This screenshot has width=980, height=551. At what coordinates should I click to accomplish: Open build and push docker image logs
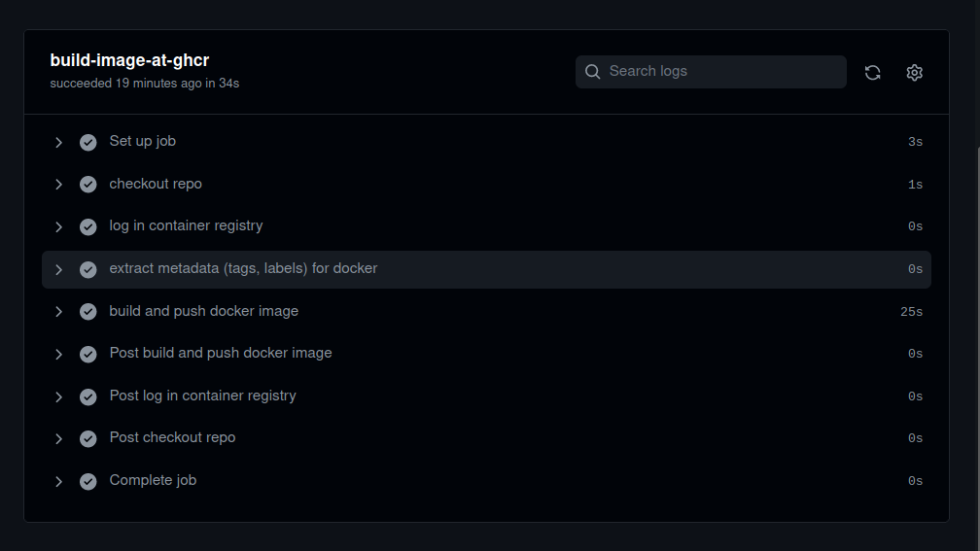(x=203, y=311)
